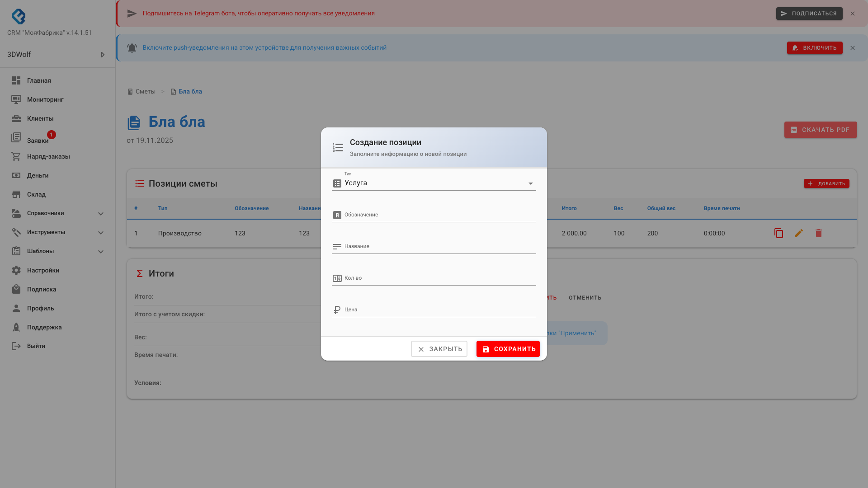
Task: Expand the Шаблоны sidebar section
Action: [x=101, y=252]
